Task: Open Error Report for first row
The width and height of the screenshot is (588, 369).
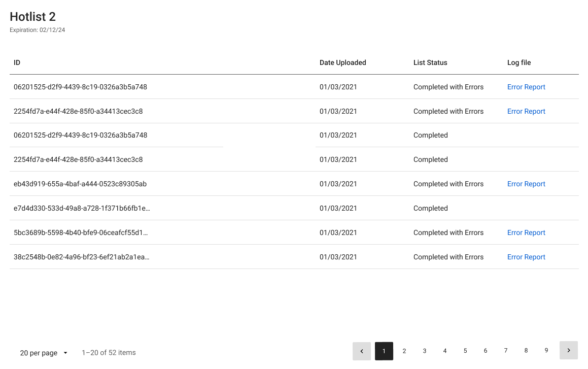Action: coord(526,87)
